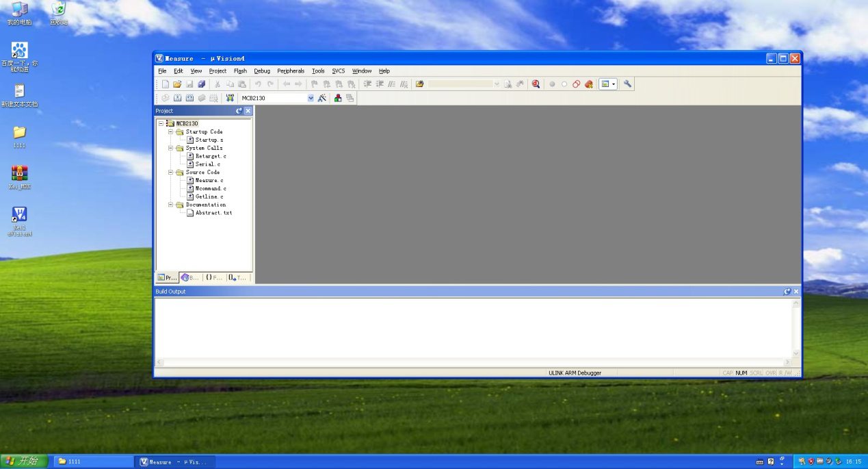Image resolution: width=868 pixels, height=469 pixels.
Task: Select Measure.c in the project tree
Action: pos(209,181)
